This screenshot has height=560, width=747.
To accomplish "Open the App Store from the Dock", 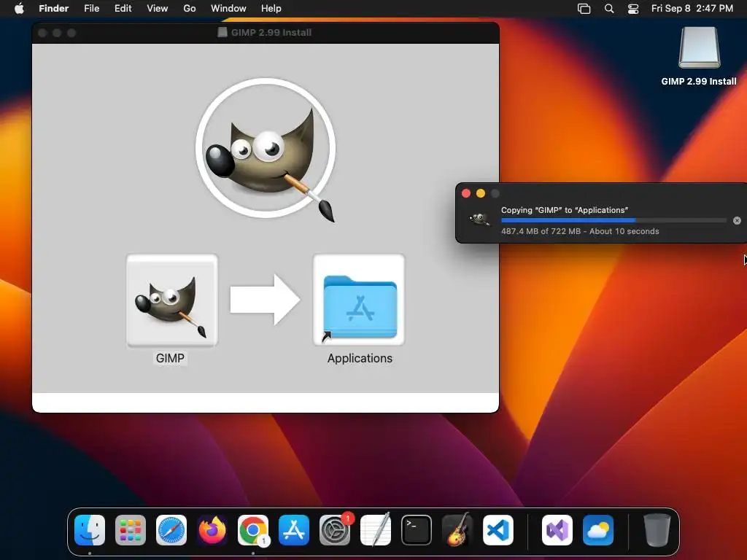I will click(x=294, y=530).
